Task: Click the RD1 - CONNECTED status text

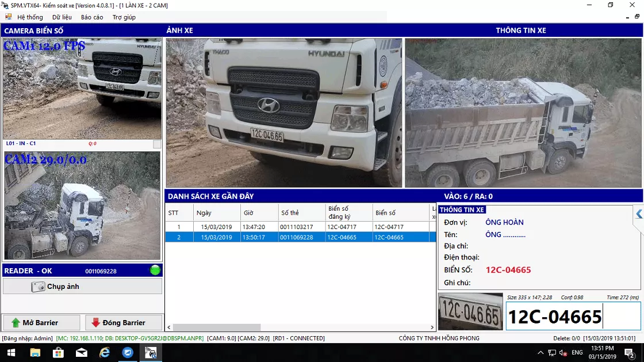Action: click(298, 338)
